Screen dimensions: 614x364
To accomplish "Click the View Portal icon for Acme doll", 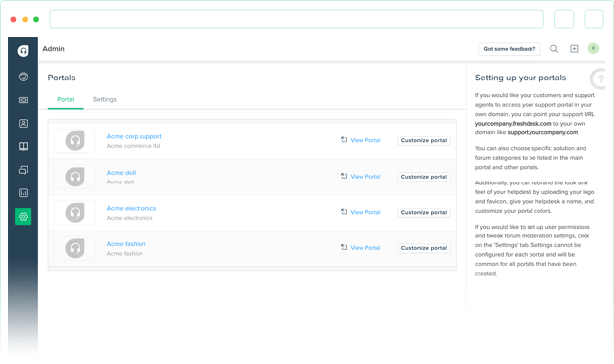I will point(344,176).
